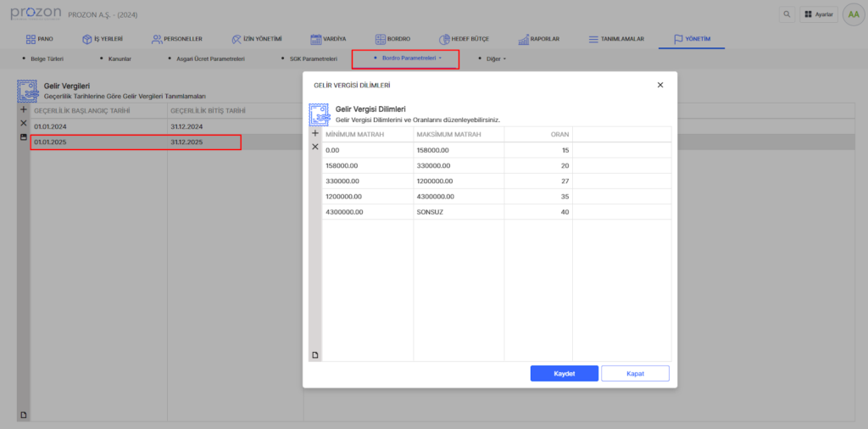Screen dimensions: 868x429
Task: Add new validity period in Gelir Vergileri list
Action: (x=24, y=111)
